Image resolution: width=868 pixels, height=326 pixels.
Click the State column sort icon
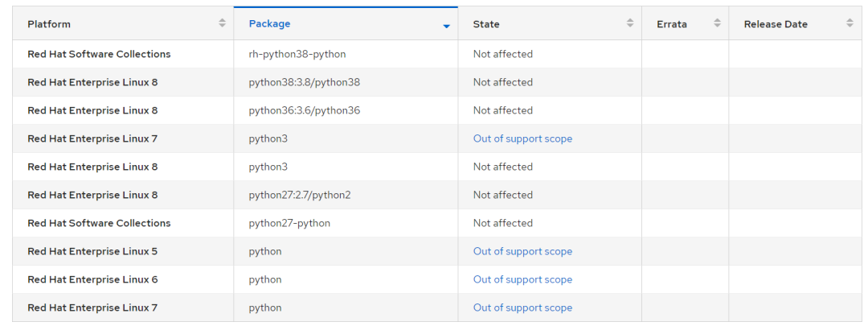630,23
